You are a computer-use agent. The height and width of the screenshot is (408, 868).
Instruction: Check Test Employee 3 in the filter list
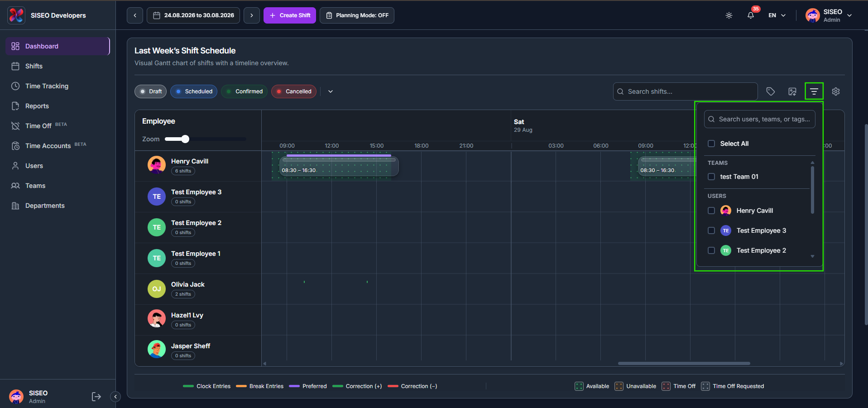click(711, 230)
